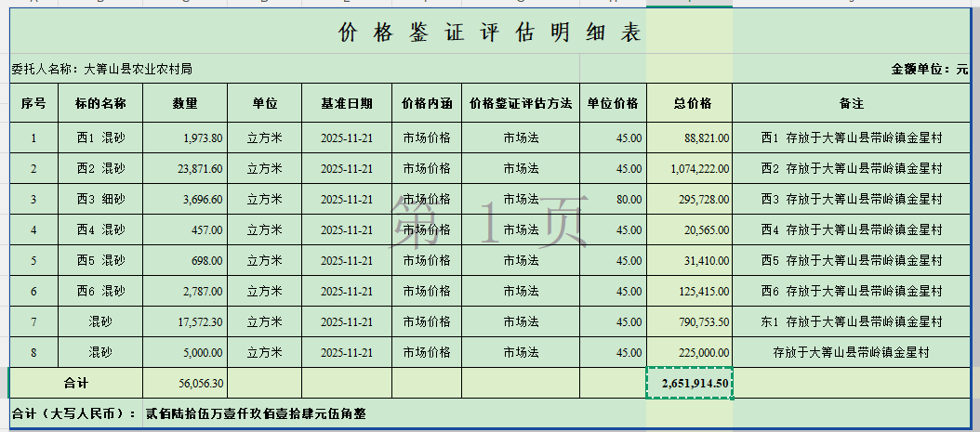Click the 基准日期 header cell
This screenshot has height=432, width=980.
347,104
